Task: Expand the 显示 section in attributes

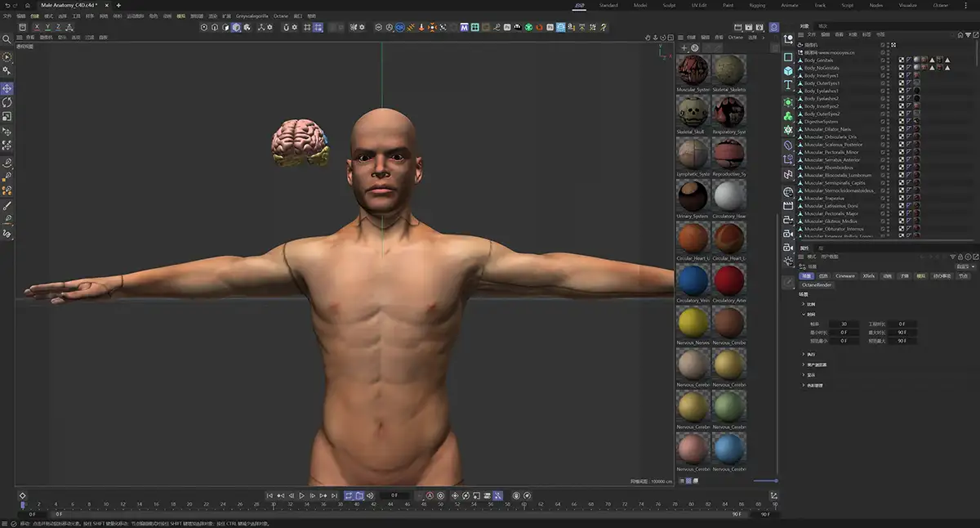Action: pos(803,374)
